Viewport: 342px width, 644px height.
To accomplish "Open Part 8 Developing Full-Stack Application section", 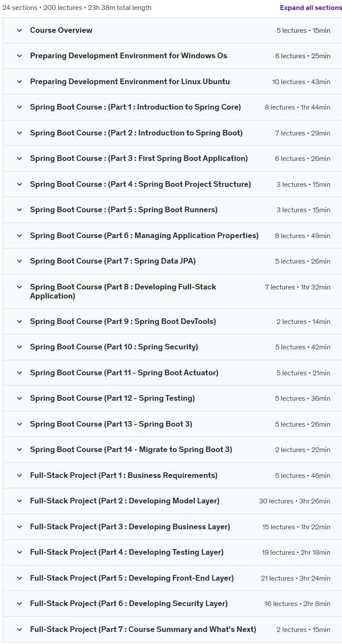I will coord(123,291).
